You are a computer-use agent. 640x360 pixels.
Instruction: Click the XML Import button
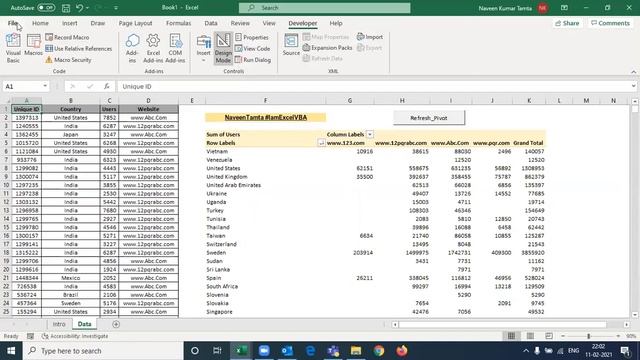(x=370, y=37)
